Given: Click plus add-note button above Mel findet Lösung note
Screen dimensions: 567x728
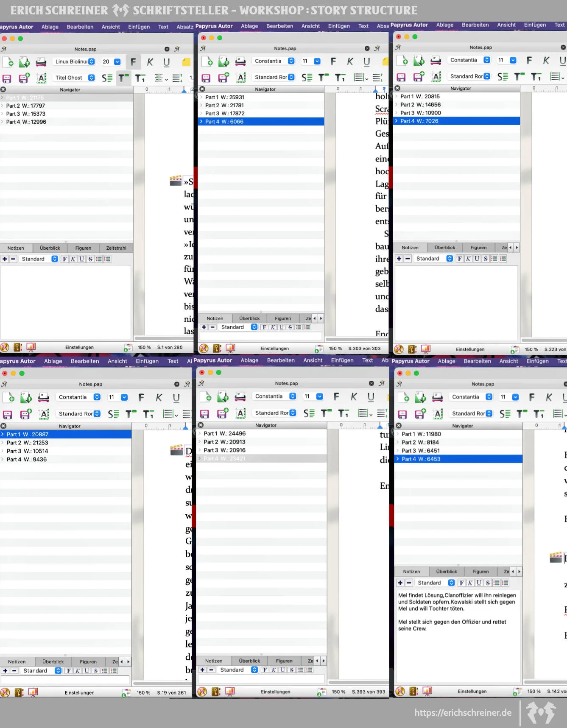Looking at the screenshot, I should tap(400, 583).
